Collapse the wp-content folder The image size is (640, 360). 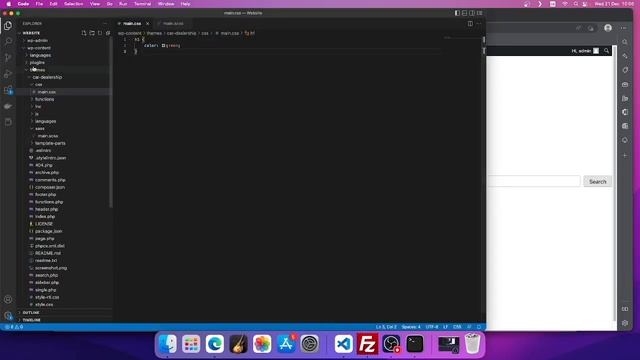point(39,48)
